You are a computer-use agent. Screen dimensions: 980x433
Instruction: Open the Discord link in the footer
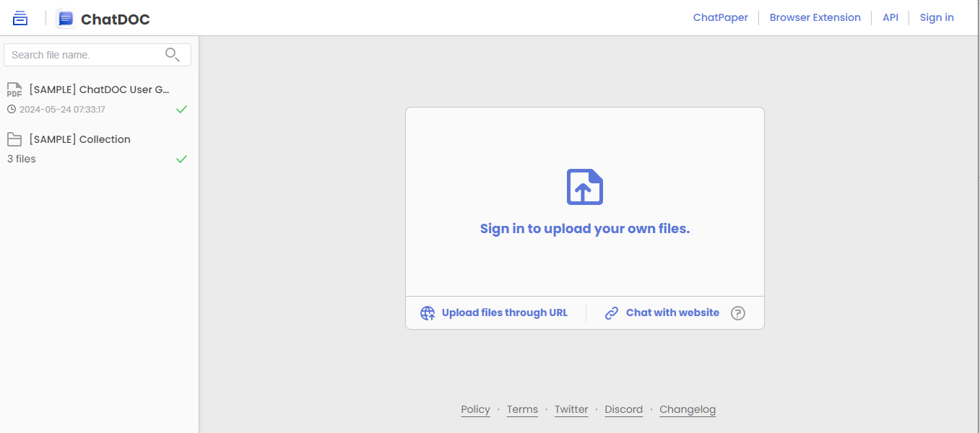(623, 409)
